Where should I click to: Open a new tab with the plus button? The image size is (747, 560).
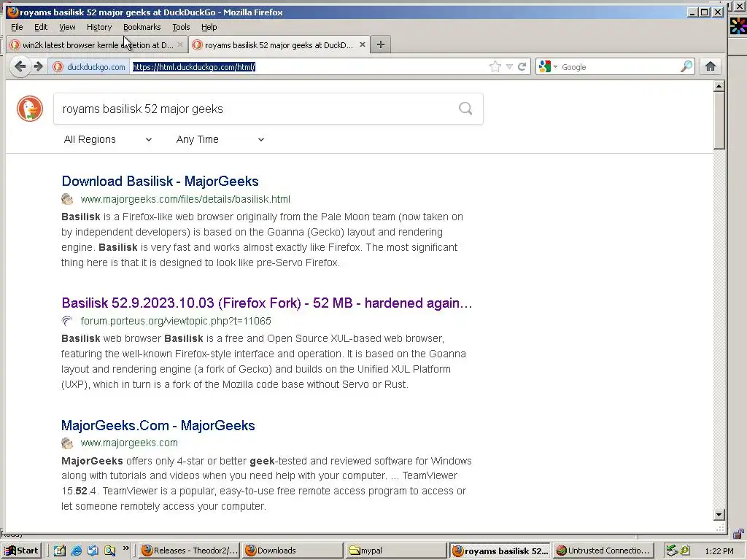(x=380, y=44)
